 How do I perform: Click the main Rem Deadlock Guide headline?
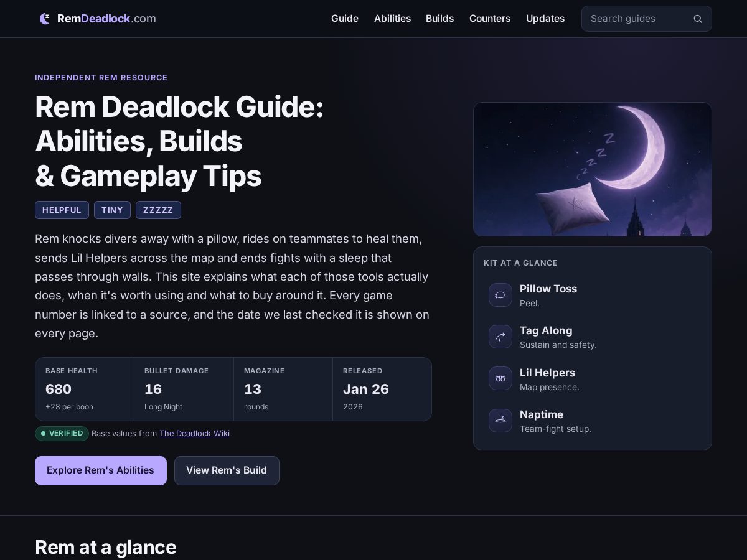click(x=179, y=142)
